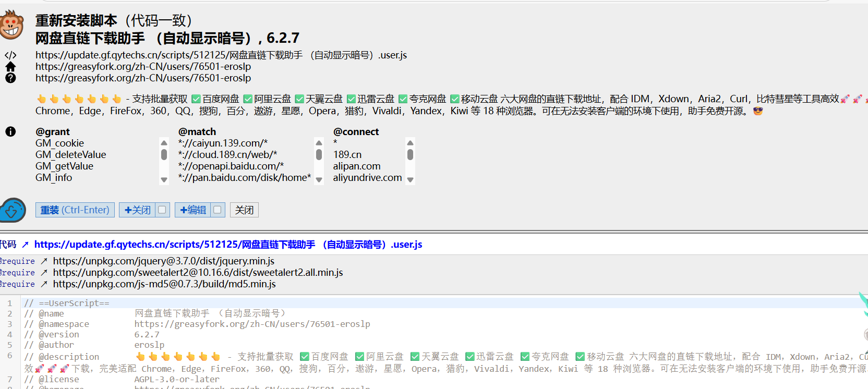Click the arrow icon next to 代码 label
The width and height of the screenshot is (868, 389).
tap(25, 244)
